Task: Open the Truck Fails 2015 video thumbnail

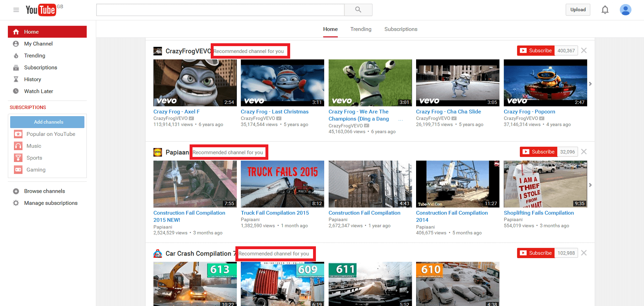Action: (x=282, y=184)
